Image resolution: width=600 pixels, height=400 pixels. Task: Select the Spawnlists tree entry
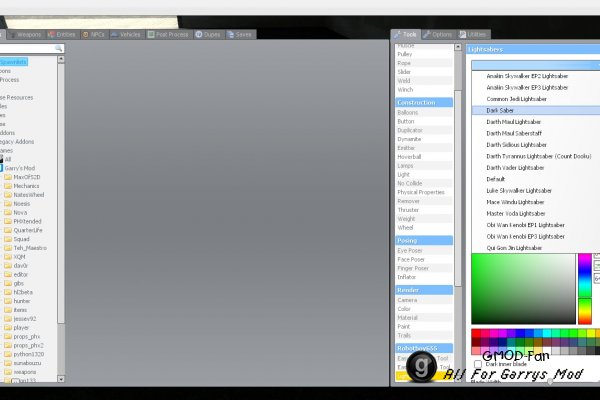tap(14, 62)
